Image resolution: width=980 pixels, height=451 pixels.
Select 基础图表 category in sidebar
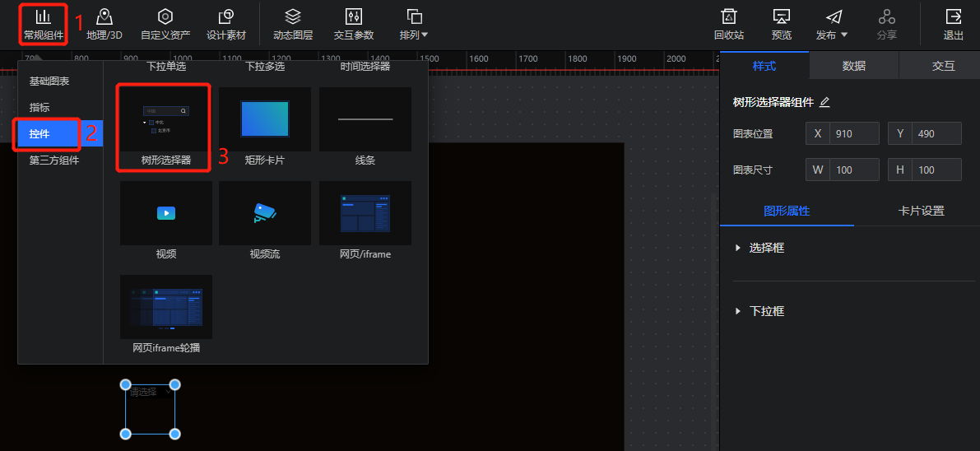[49, 81]
